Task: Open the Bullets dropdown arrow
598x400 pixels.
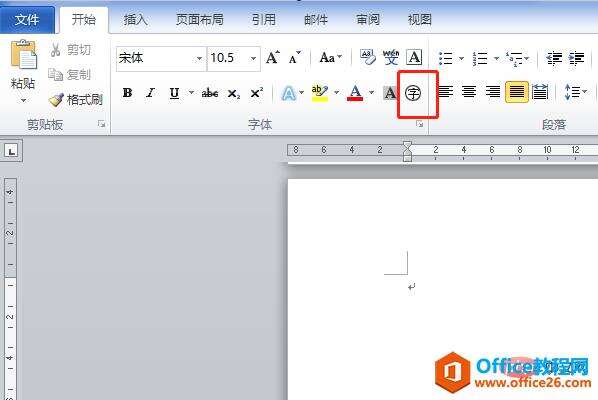Action: 461,58
